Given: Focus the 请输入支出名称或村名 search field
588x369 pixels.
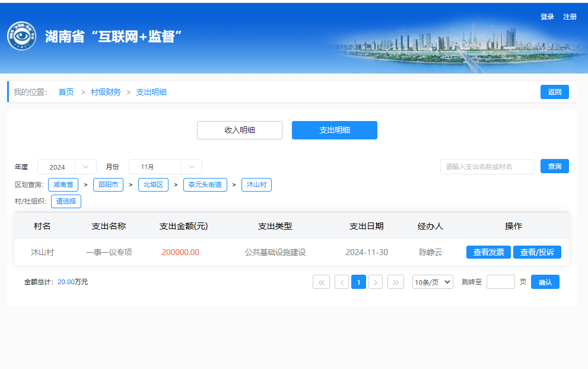Looking at the screenshot, I should coord(488,167).
